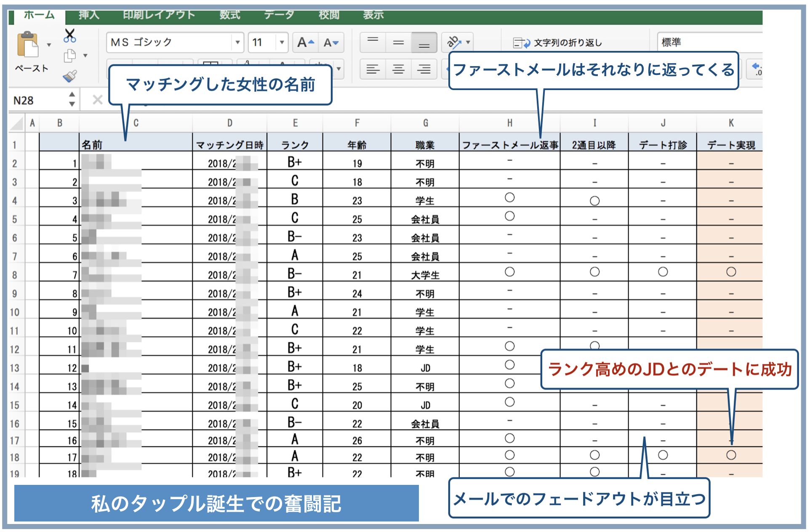
Task: Click the ランク header cell
Action: (x=295, y=143)
